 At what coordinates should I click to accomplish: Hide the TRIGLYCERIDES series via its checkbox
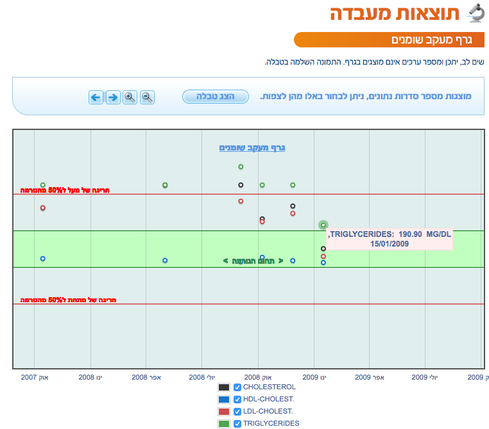(x=237, y=424)
